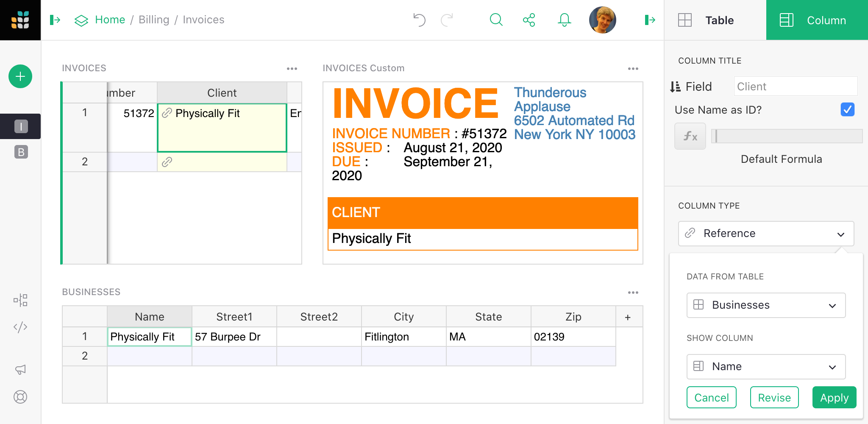Select the 'B' sheet in the sidebar
The image size is (868, 424).
pos(20,152)
